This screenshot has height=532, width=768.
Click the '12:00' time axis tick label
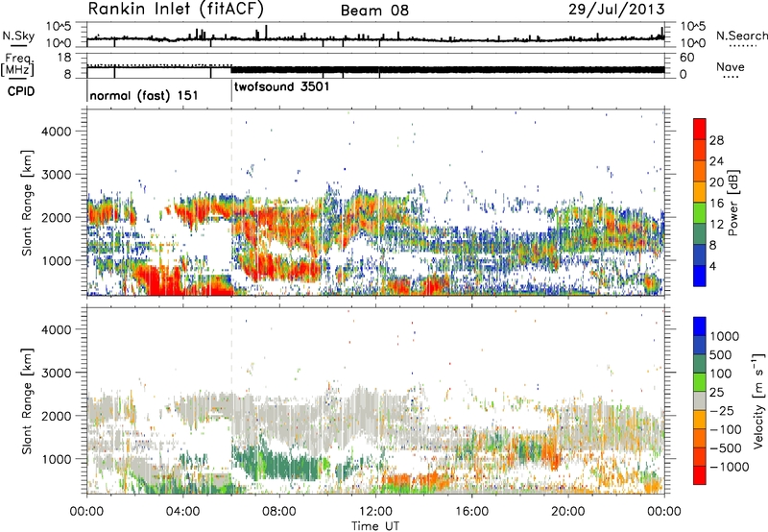375,512
